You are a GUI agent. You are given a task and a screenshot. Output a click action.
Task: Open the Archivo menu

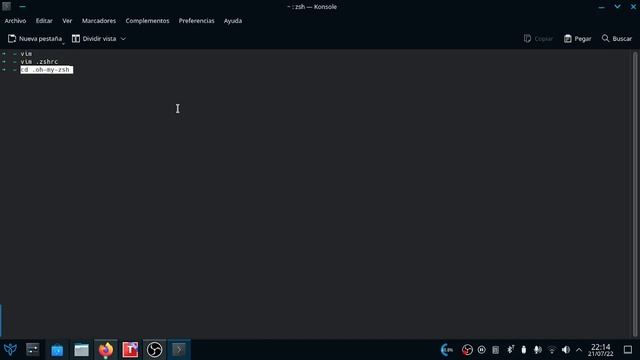click(15, 21)
